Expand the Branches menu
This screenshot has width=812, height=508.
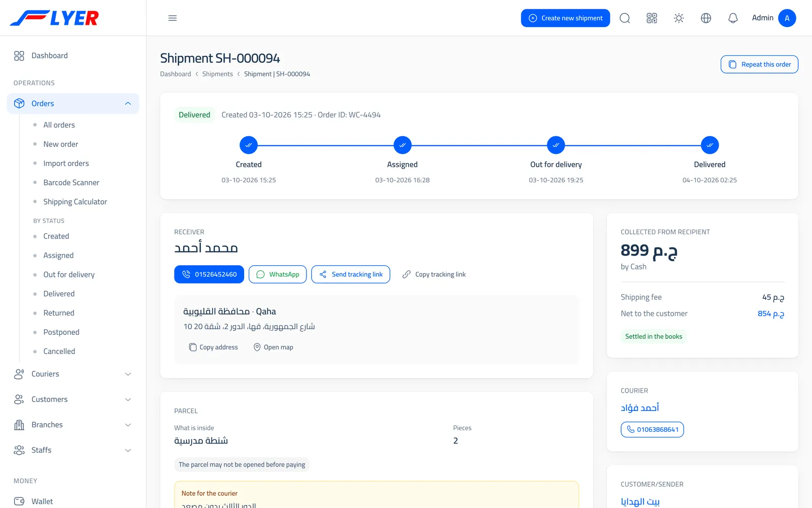73,425
